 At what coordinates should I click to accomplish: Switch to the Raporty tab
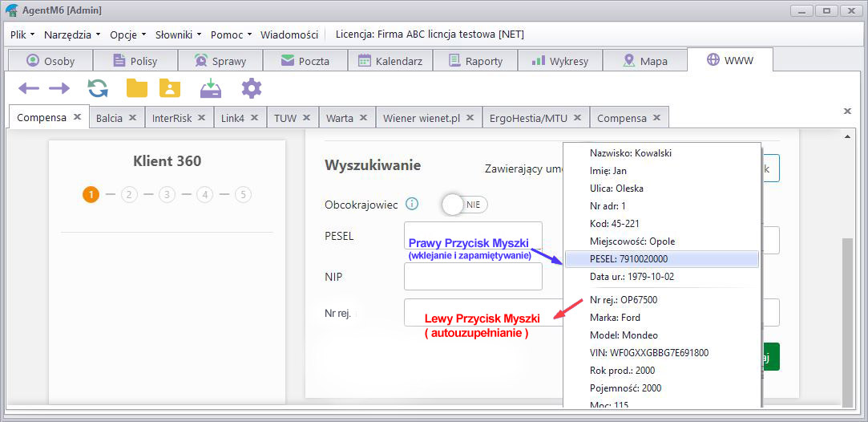[x=475, y=61]
